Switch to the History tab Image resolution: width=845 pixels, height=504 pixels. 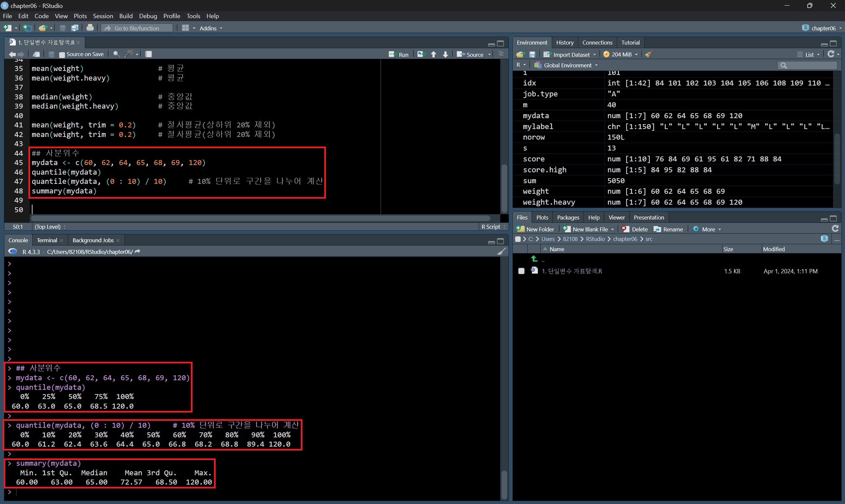[x=564, y=43]
